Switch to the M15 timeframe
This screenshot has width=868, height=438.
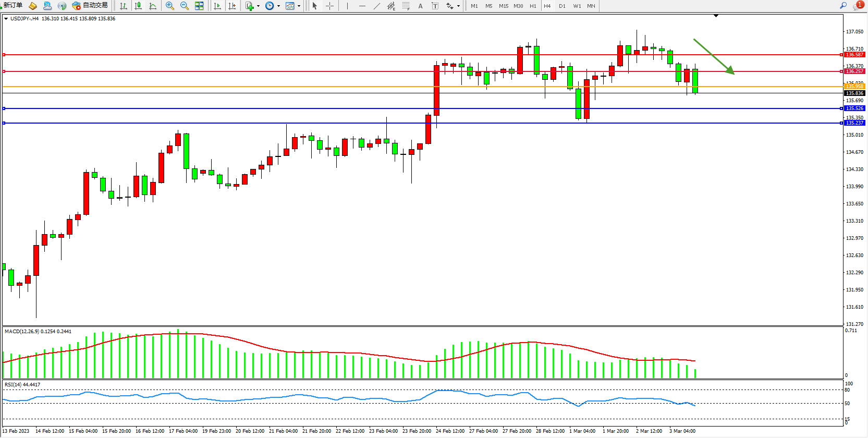(x=503, y=6)
